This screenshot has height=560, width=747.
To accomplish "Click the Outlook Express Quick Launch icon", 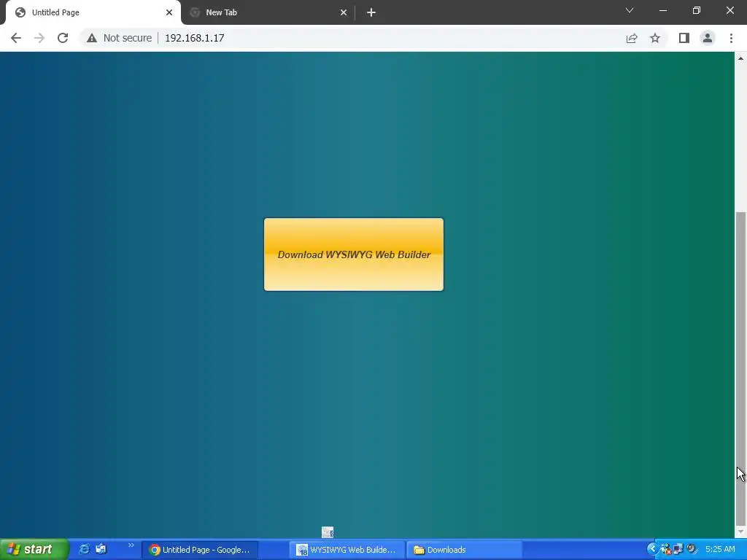I will [x=101, y=550].
